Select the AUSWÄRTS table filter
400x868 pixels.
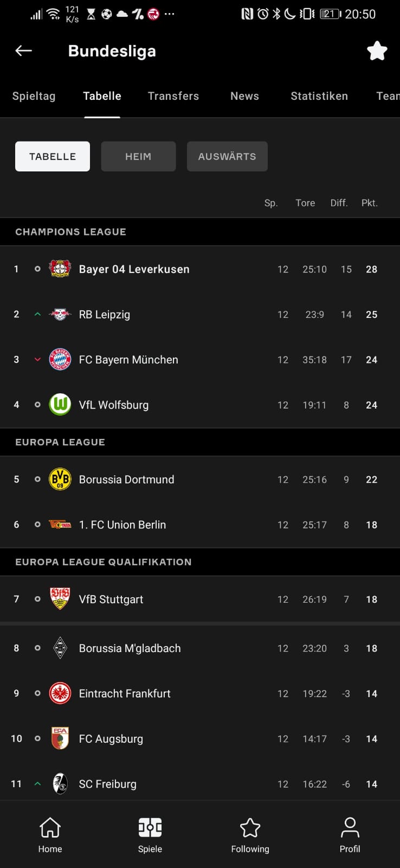coord(227,156)
